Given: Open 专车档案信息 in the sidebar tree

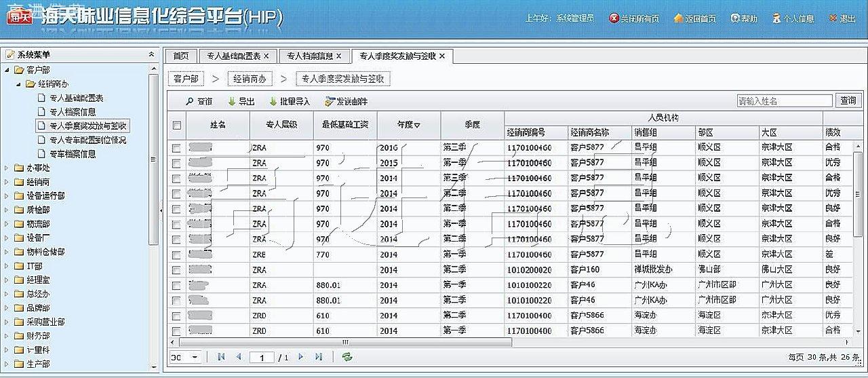Looking at the screenshot, I should coord(73,154).
